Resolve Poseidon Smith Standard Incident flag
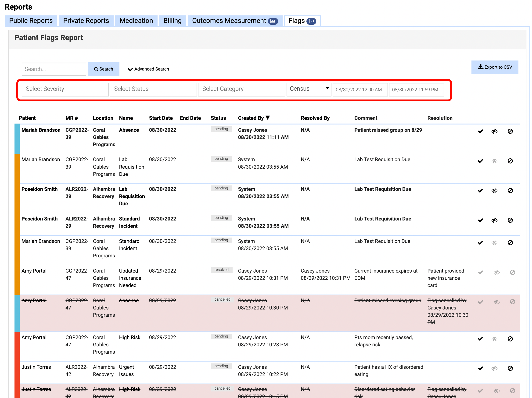 pos(480,220)
